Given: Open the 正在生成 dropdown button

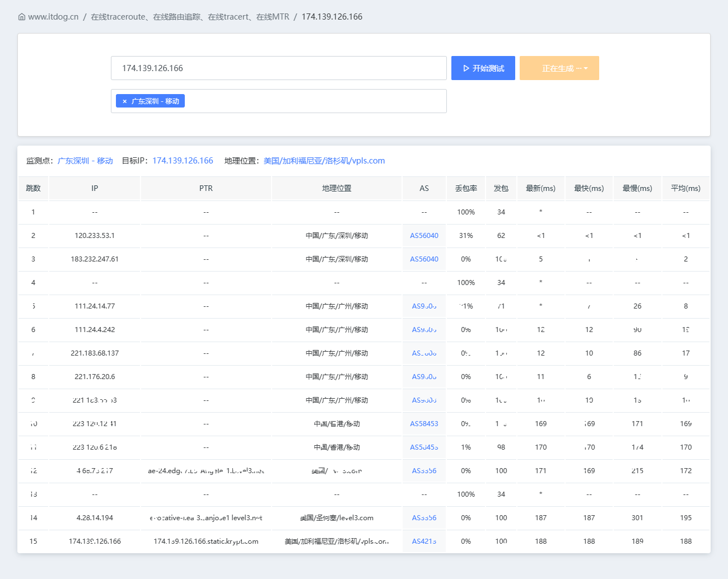Looking at the screenshot, I should click(x=559, y=68).
